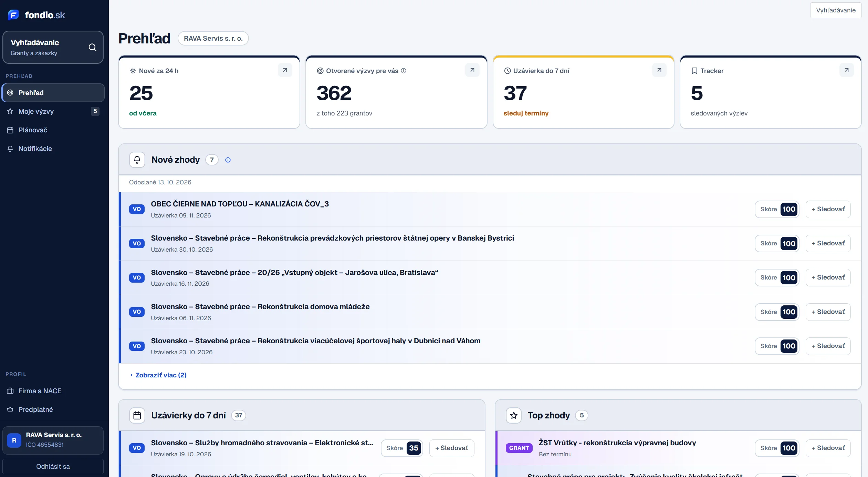Viewport: 868px width, 477px height.
Task: Click the 5 badge next to Moje výzvy
Action: coord(95,111)
